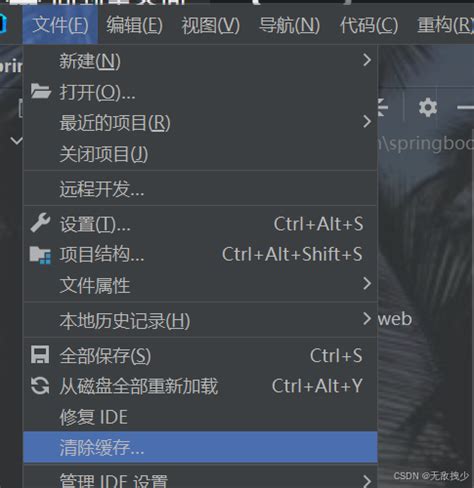Click the floppy disk save-all icon
The image size is (474, 488).
click(40, 354)
